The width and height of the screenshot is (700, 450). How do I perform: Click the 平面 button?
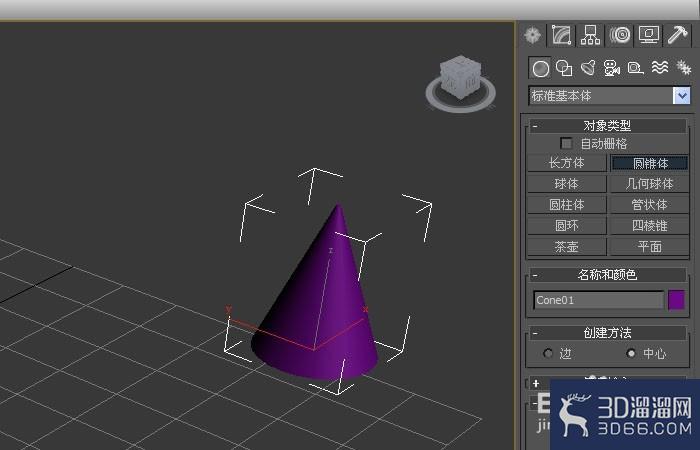(650, 246)
